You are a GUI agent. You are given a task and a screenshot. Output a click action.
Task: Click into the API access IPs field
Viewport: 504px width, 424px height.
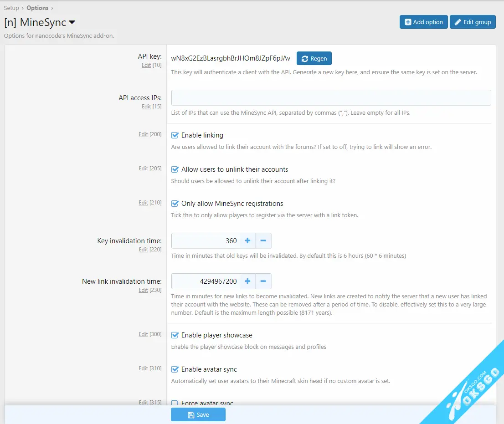[x=331, y=98]
